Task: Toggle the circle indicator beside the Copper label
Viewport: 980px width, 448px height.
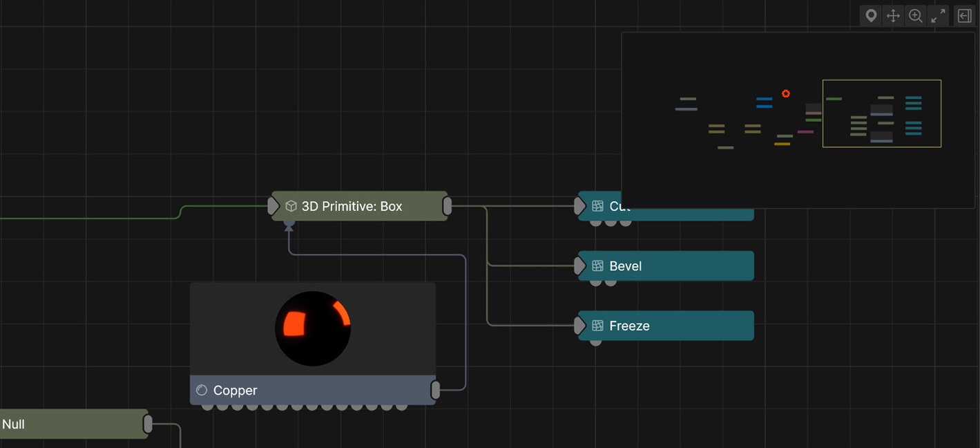Action: pyautogui.click(x=202, y=390)
